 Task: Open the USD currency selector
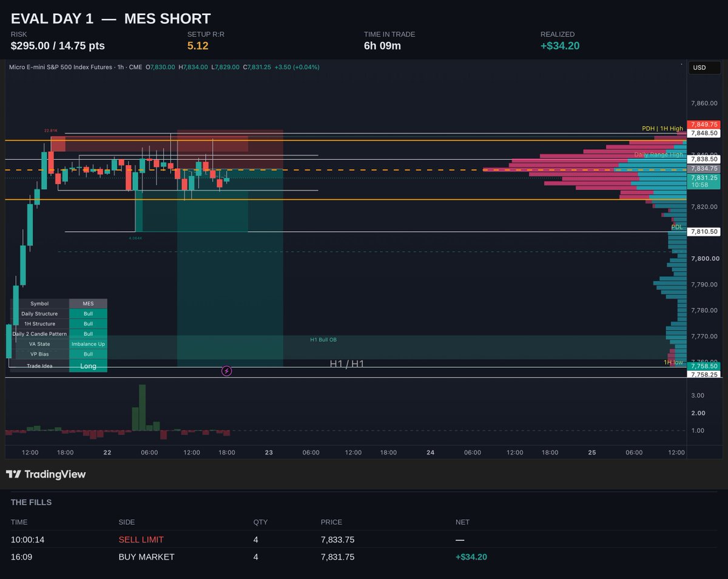click(704, 67)
